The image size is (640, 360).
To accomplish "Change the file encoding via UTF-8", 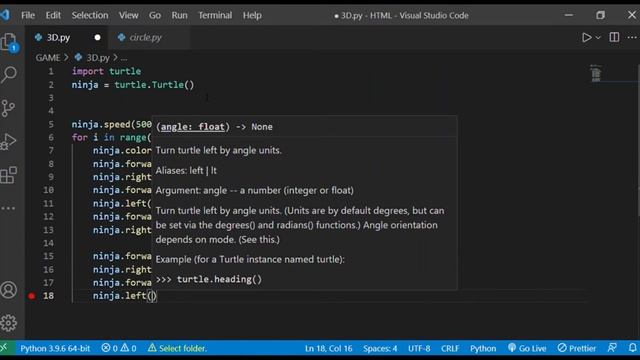I will [419, 348].
